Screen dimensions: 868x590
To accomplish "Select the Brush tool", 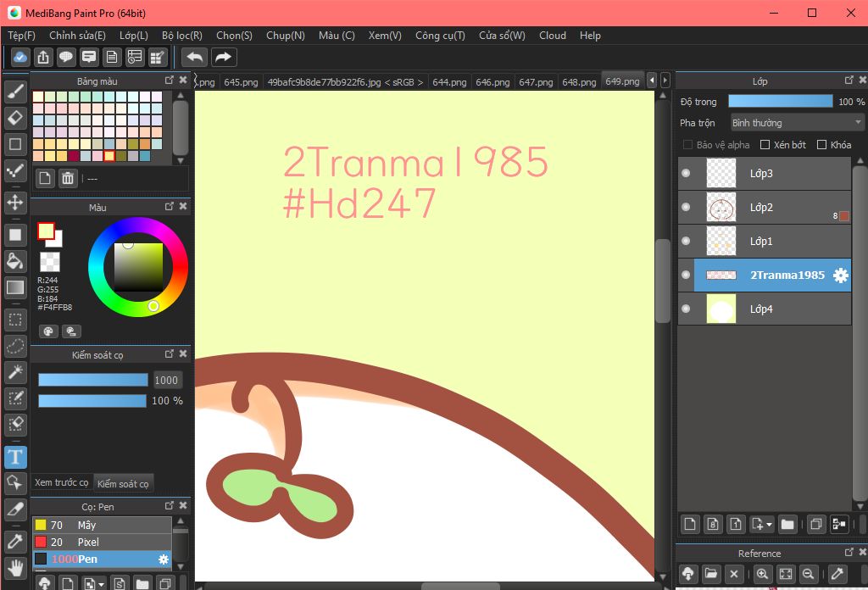I will pos(15,92).
